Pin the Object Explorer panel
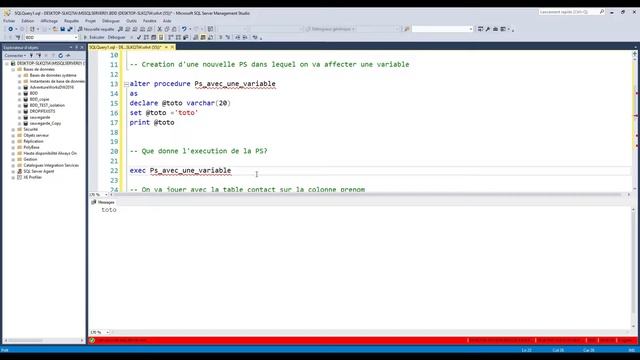Screen dimensions: 640x360 click(x=76, y=47)
